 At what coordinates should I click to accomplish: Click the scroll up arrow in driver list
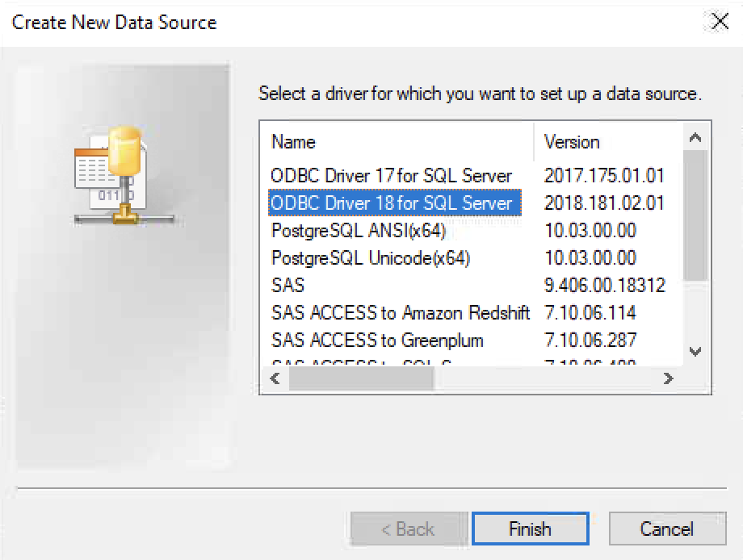pyautogui.click(x=695, y=138)
